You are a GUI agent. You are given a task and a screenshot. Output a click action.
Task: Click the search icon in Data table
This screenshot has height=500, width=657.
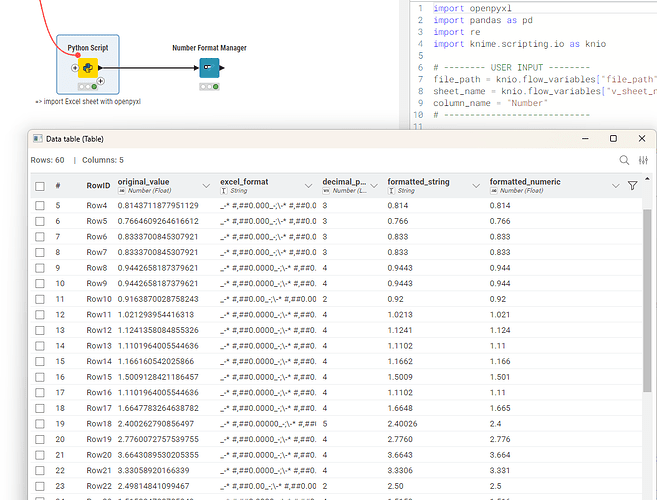pyautogui.click(x=624, y=160)
